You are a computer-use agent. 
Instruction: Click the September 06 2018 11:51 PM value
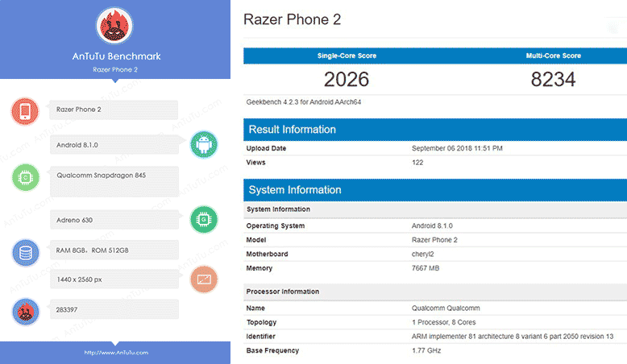click(x=457, y=148)
